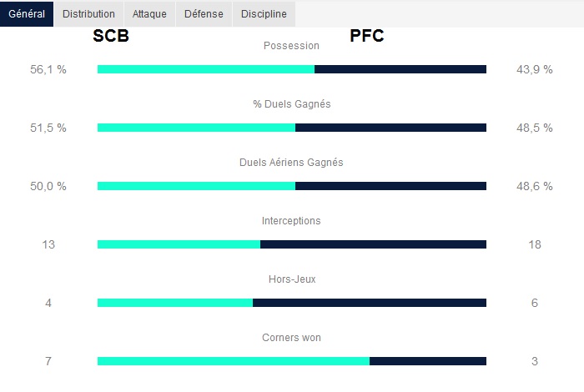
Task: Click the teal segment of the Corners won bar
Action: (x=233, y=361)
